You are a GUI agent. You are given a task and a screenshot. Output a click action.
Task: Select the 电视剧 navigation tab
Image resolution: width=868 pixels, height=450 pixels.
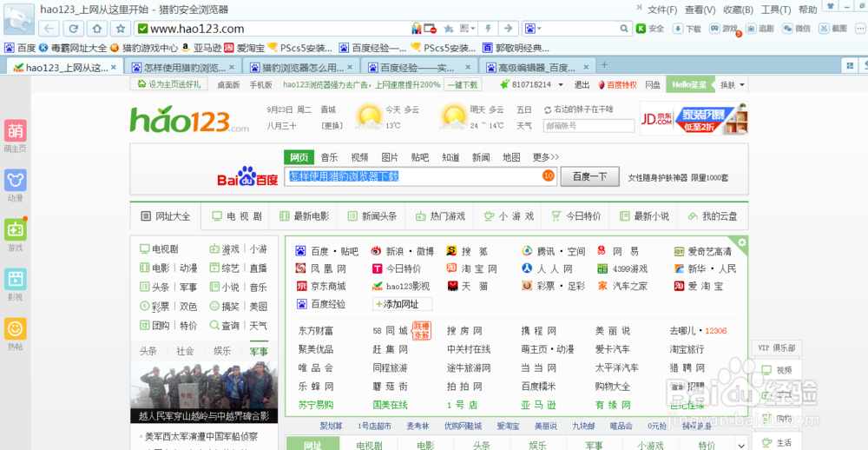tap(237, 216)
